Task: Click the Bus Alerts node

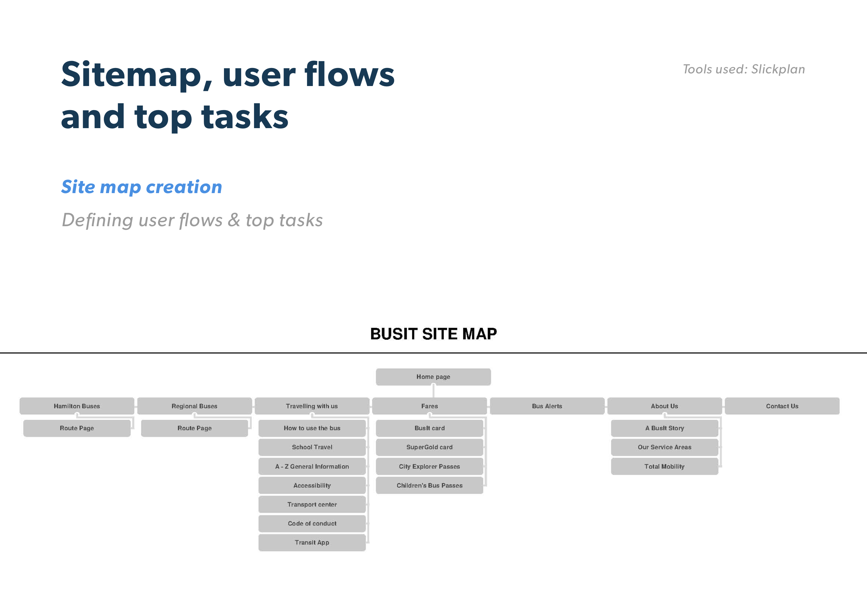Action: [x=547, y=406]
